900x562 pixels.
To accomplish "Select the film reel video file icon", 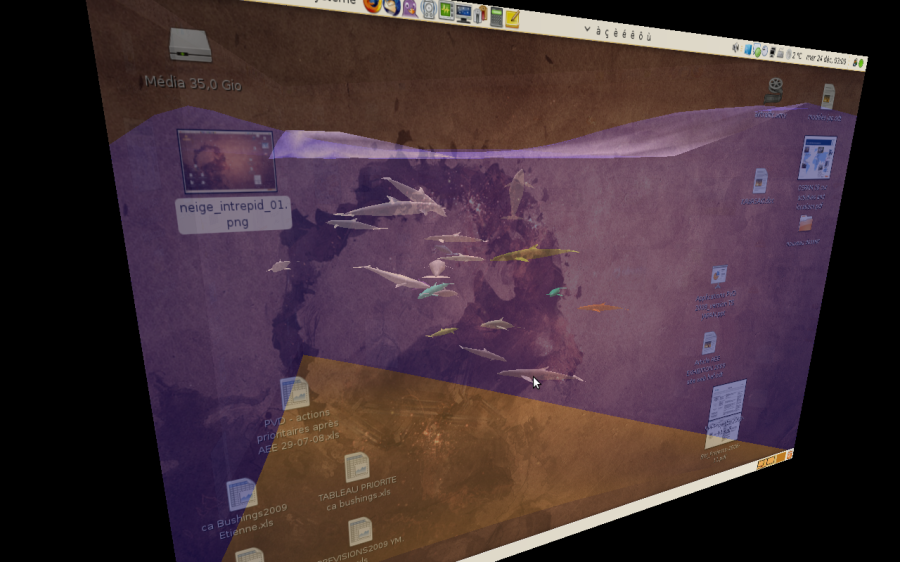I will click(x=774, y=90).
